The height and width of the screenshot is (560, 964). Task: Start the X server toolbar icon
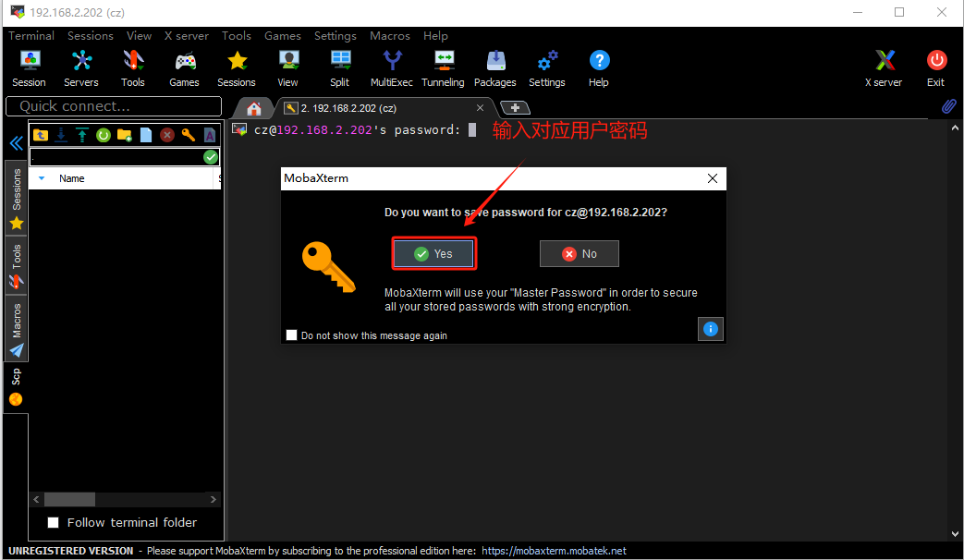point(885,69)
